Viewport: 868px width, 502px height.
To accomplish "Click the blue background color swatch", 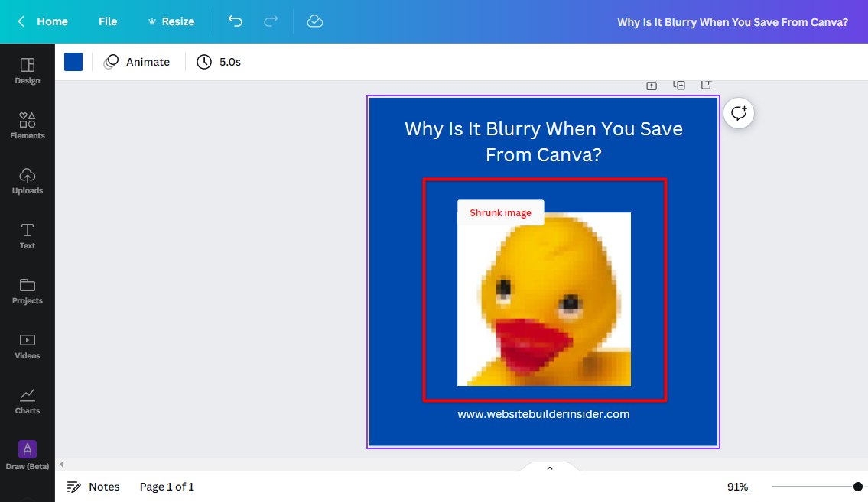I will (x=73, y=62).
